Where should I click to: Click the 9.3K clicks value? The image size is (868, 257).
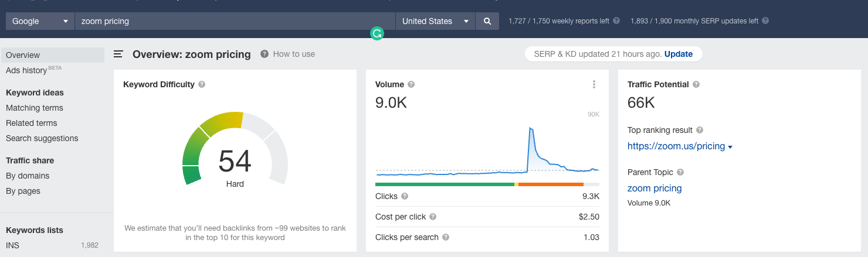coord(591,196)
